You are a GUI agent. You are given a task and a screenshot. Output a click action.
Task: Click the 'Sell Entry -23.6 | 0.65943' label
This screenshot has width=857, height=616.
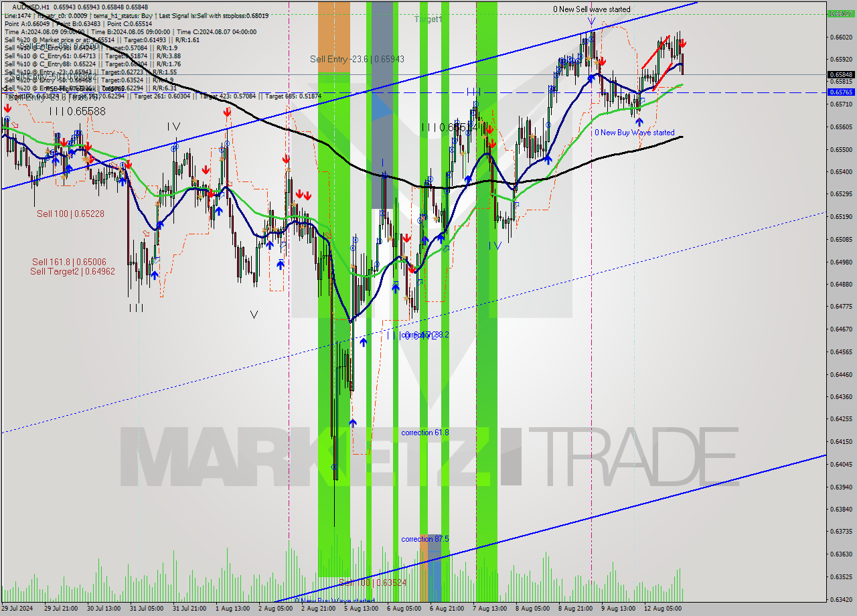coord(357,59)
